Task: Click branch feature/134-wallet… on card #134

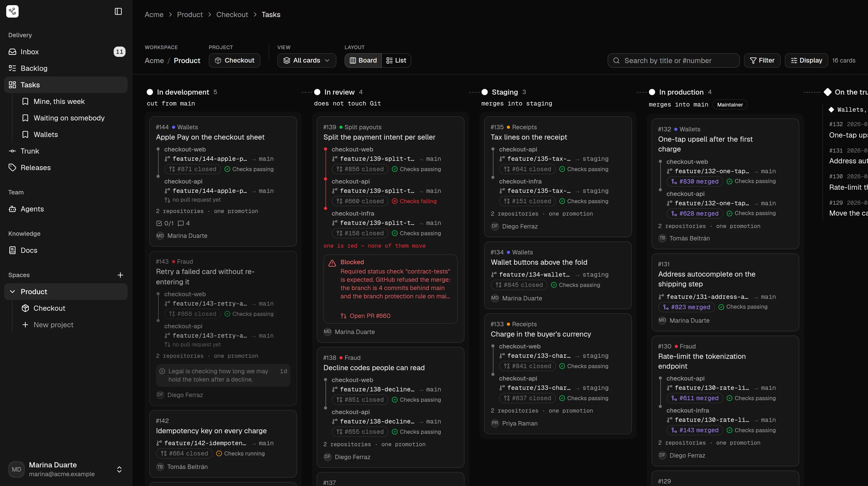Action: click(x=534, y=275)
